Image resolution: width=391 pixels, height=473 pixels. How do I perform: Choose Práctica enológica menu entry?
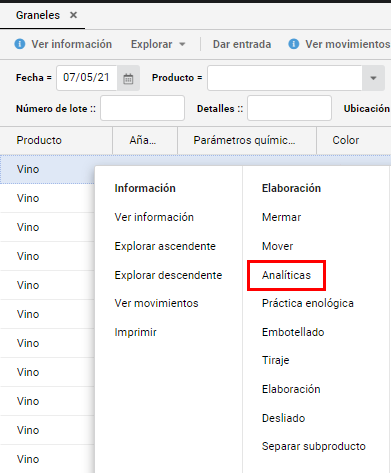pyautogui.click(x=308, y=303)
